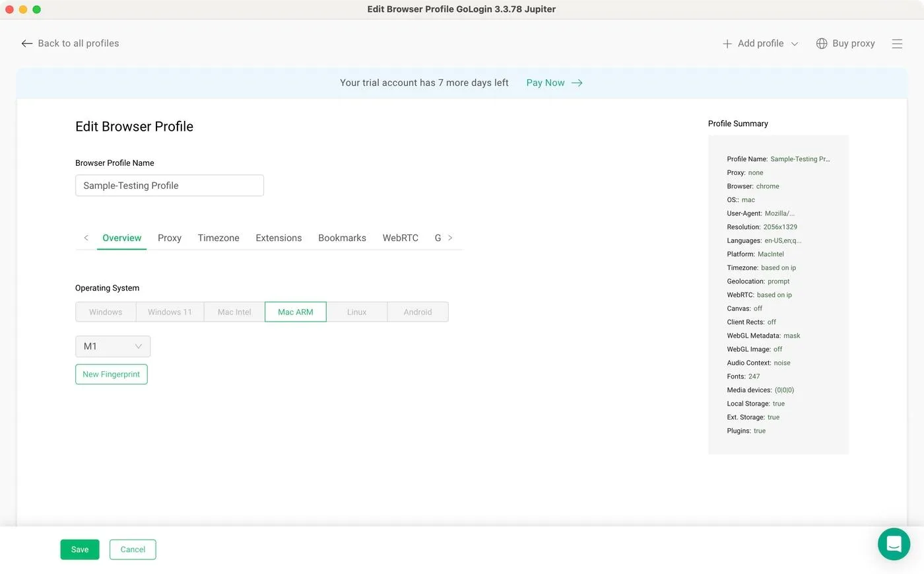The height and width of the screenshot is (574, 924).
Task: Click the WebRTC: based on ip summary row
Action: [760, 295]
